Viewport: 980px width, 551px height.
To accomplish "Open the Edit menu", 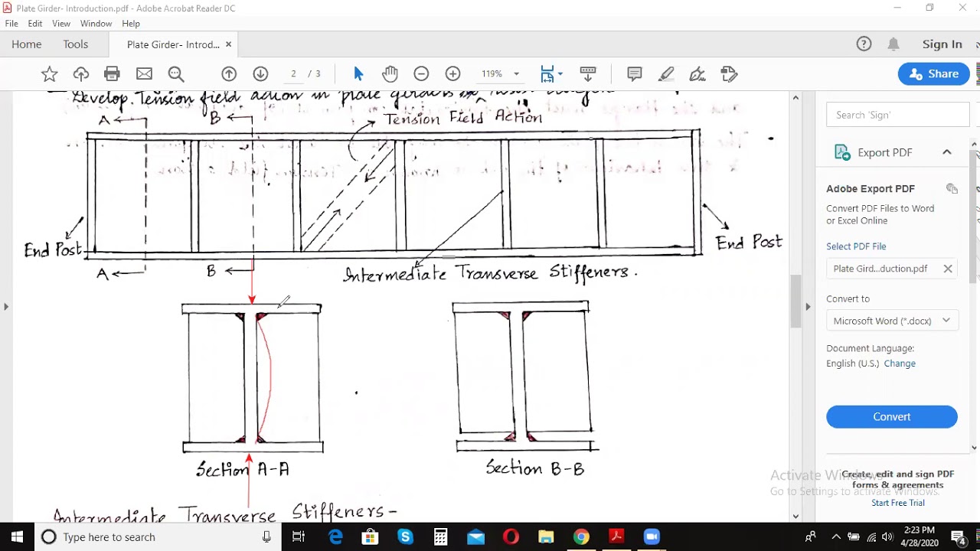I will point(35,24).
